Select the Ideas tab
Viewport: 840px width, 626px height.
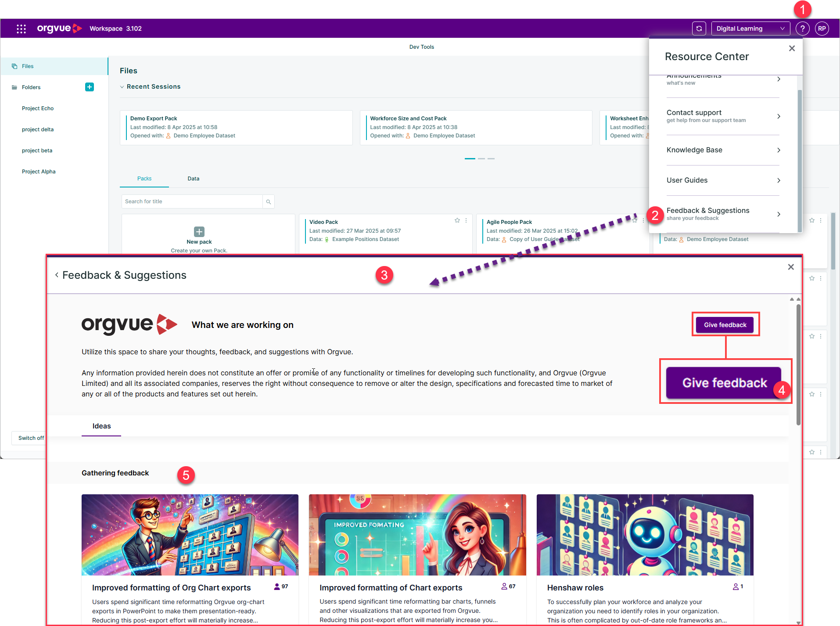[x=101, y=426]
